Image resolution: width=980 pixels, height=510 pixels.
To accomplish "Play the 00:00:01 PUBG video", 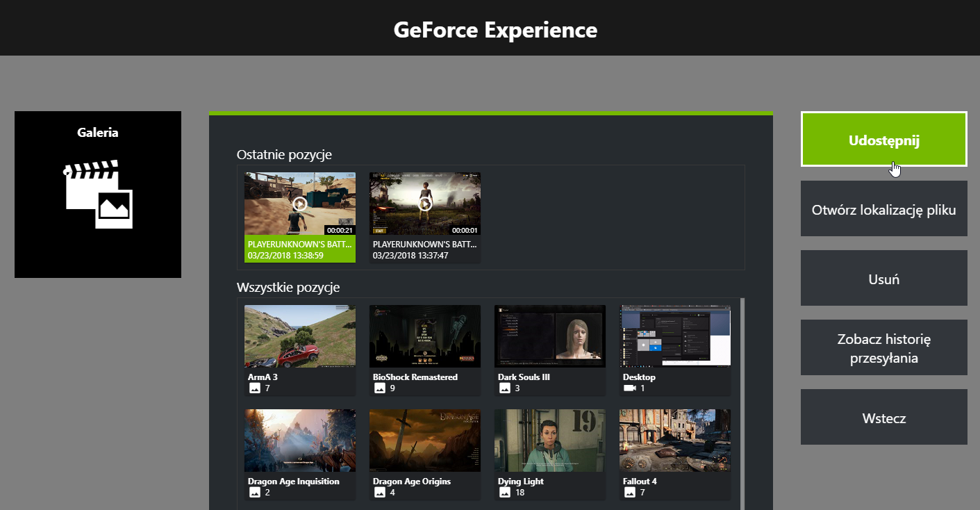I will pos(424,204).
